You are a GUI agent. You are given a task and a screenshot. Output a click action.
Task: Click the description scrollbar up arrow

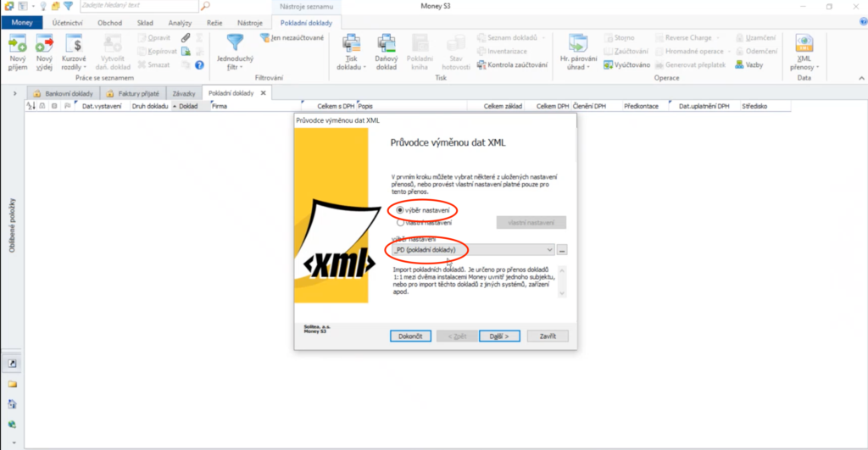point(562,270)
